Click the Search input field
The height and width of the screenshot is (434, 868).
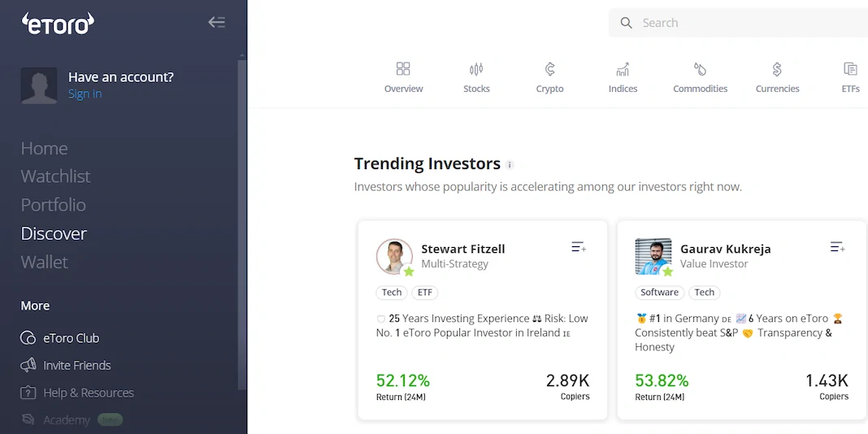click(x=748, y=23)
